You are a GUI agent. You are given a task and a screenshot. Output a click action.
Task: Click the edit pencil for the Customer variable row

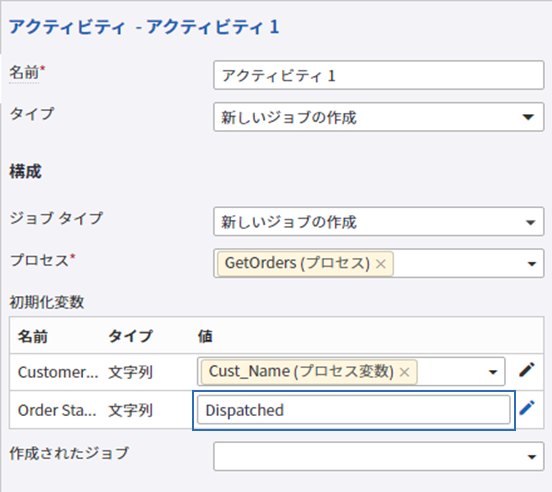pos(527,370)
